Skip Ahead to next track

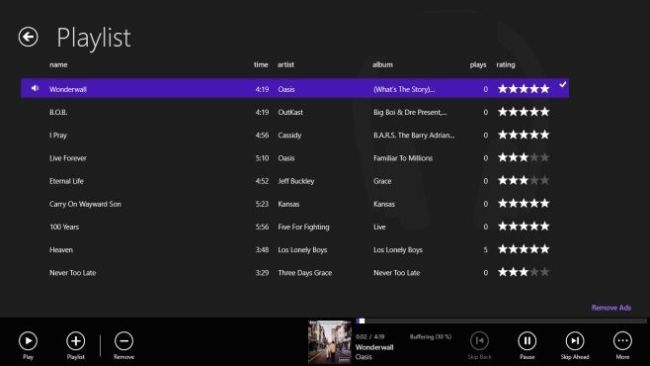[575, 341]
